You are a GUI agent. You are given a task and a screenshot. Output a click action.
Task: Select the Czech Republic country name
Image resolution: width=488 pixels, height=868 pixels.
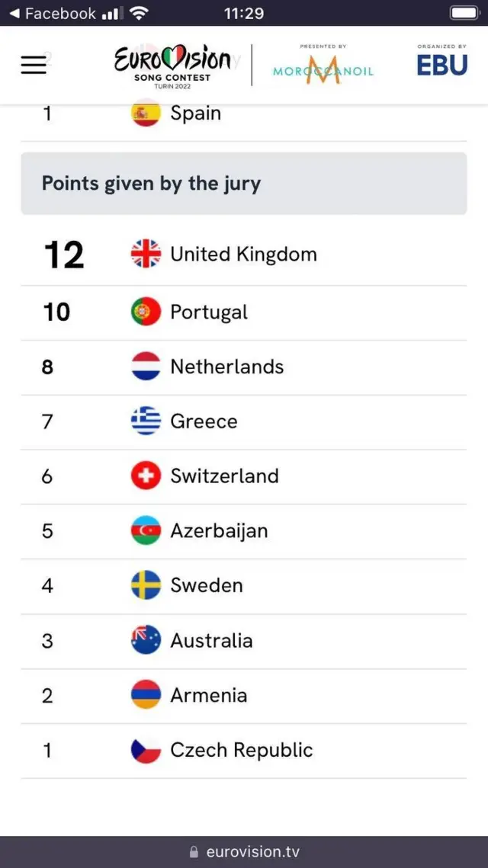click(x=241, y=750)
